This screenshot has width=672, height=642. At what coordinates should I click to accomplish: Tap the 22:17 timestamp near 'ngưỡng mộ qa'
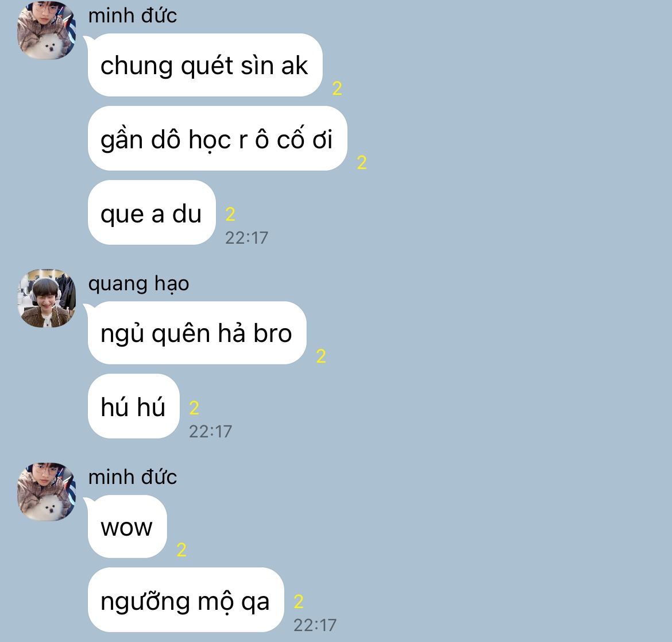(x=315, y=625)
